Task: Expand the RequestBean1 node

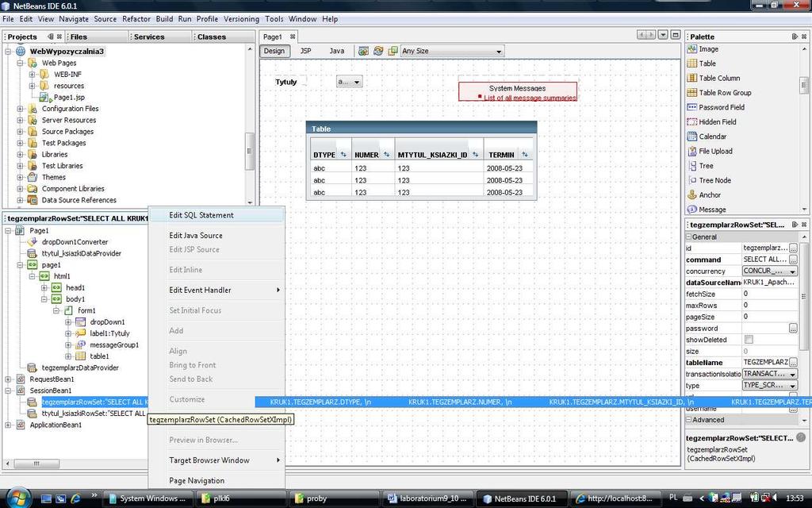Action: pos(8,379)
